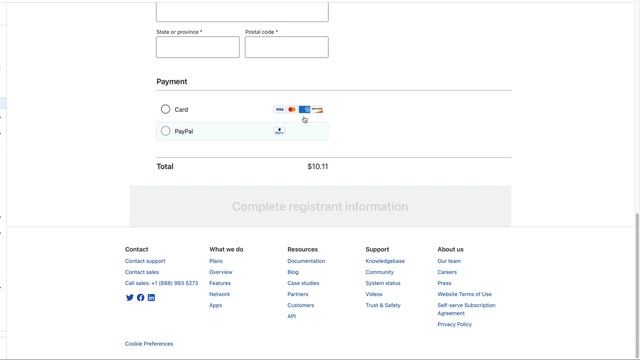
Task: Open the Features link
Action: click(220, 283)
